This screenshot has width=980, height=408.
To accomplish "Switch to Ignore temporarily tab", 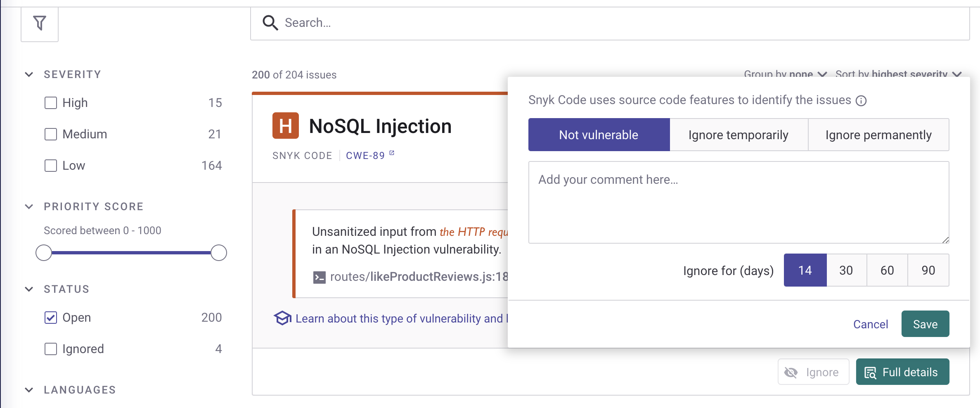I will (x=739, y=135).
